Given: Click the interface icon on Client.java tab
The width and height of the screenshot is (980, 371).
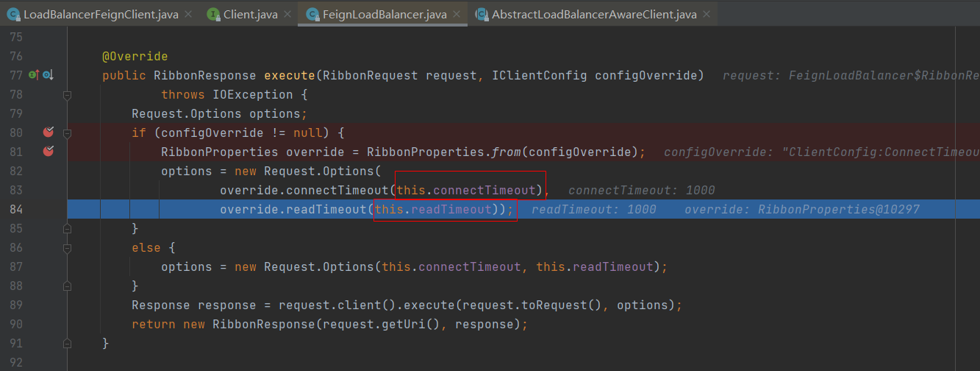Looking at the screenshot, I should pyautogui.click(x=213, y=14).
